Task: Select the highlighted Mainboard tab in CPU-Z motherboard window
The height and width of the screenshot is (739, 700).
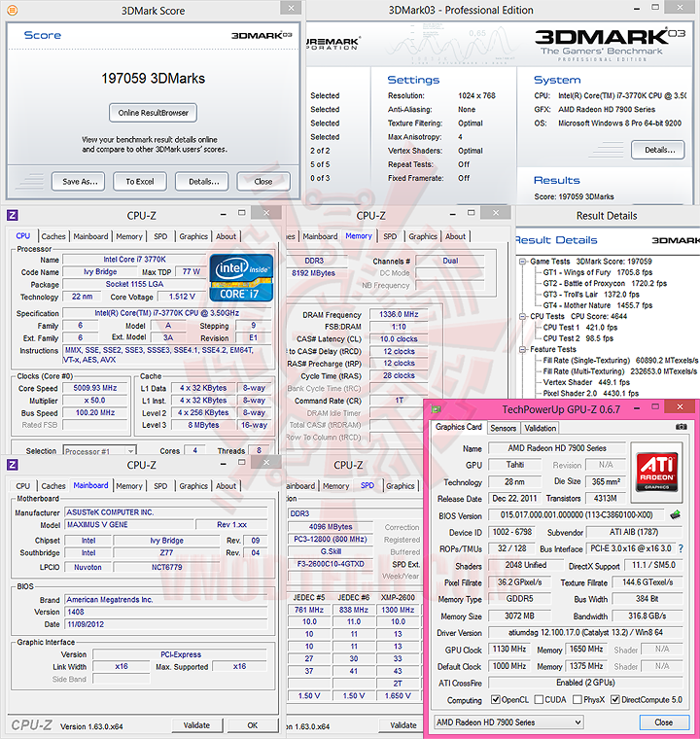Action: click(x=90, y=485)
